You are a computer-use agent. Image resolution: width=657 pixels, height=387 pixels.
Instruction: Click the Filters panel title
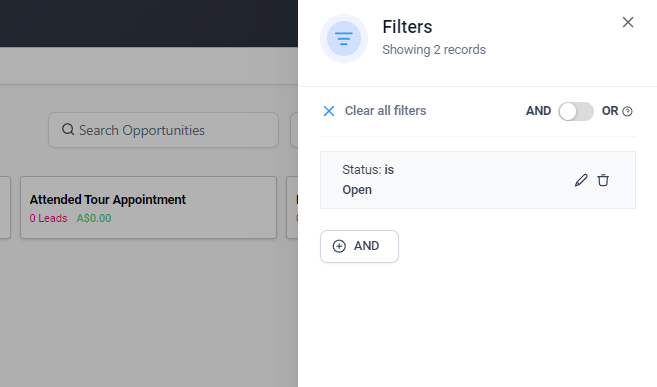tap(407, 27)
